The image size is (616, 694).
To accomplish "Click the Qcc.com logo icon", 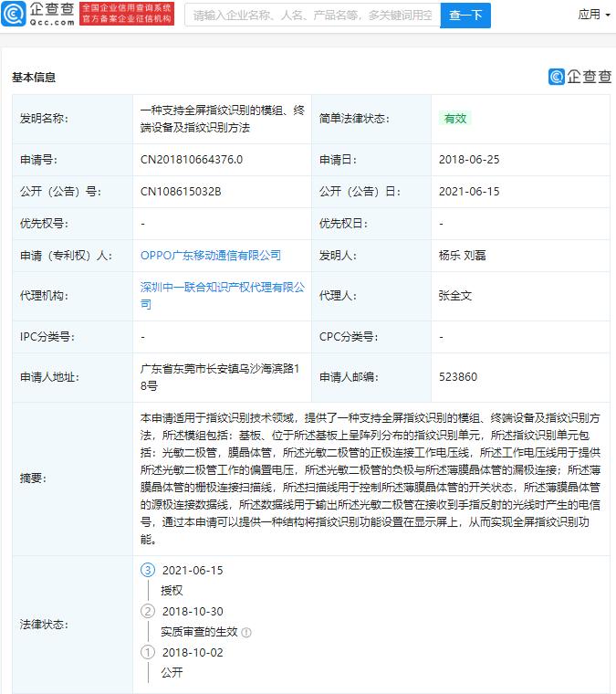I will tap(14, 15).
